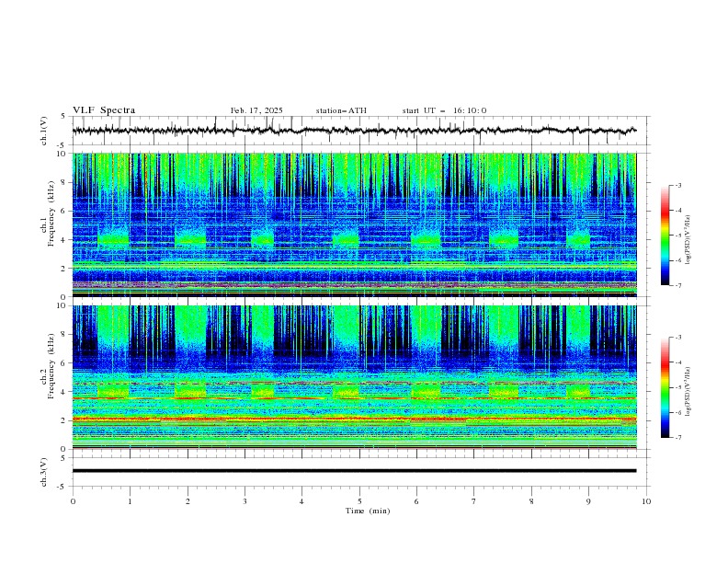Click the "station=ATH" header label

[x=341, y=110]
